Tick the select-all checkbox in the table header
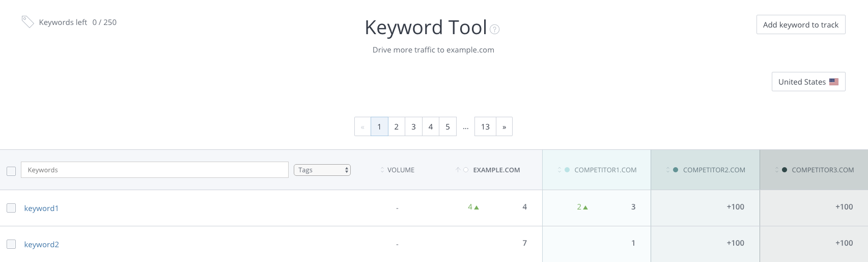This screenshot has width=868, height=262. [11, 171]
